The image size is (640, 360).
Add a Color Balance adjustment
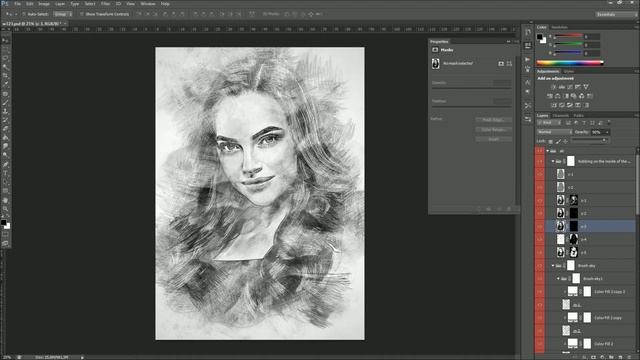pyautogui.click(x=558, y=96)
